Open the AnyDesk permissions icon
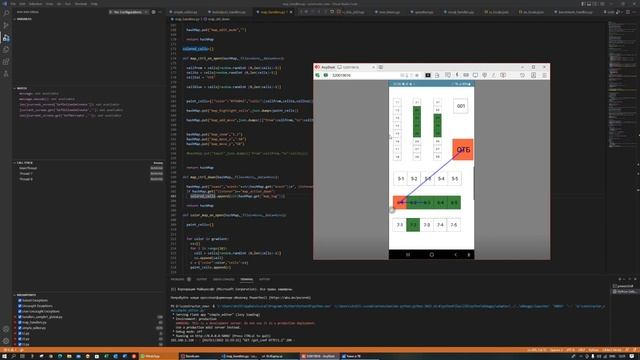 [x=484, y=75]
